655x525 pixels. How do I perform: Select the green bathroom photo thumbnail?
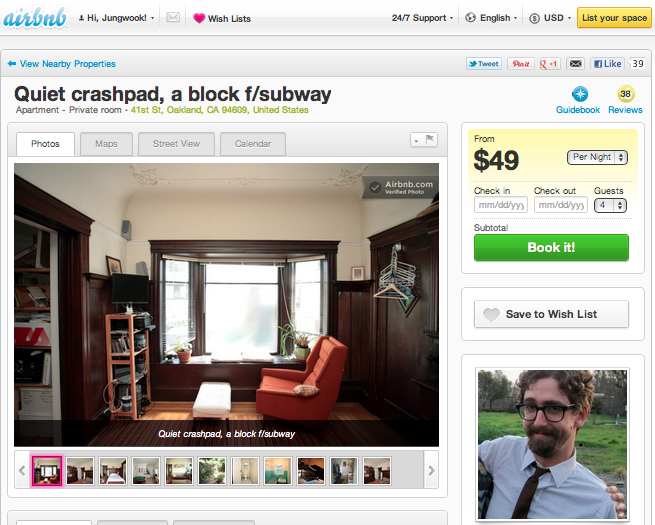click(278, 471)
